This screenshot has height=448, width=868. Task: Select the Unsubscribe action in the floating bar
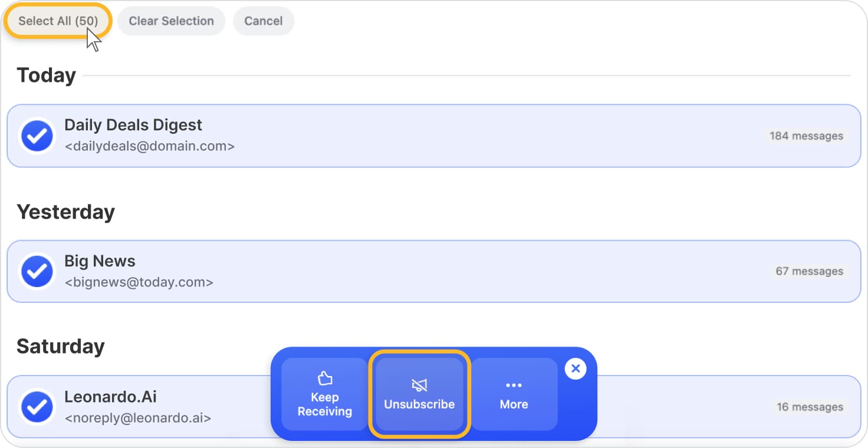click(419, 394)
